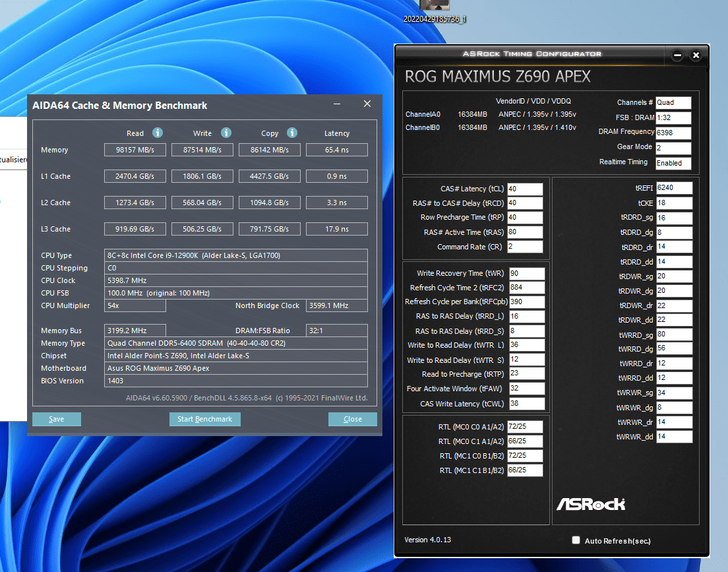Click the tWTR_S field showing 12
Image resolution: width=728 pixels, height=572 pixels.
[x=526, y=360]
